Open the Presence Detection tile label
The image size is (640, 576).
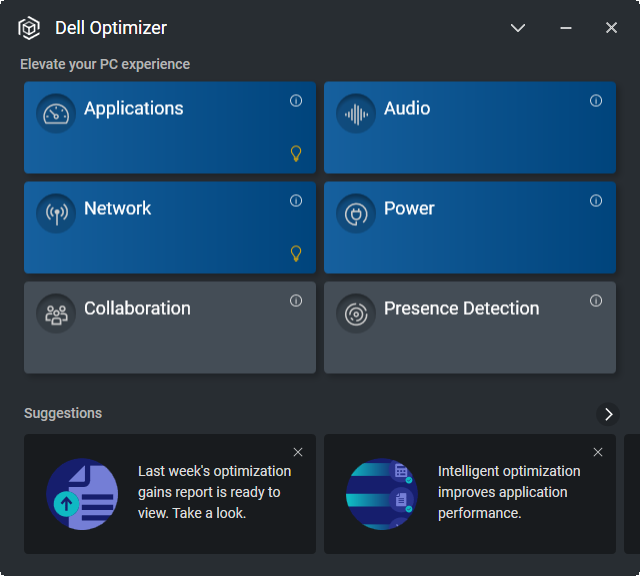point(462,308)
